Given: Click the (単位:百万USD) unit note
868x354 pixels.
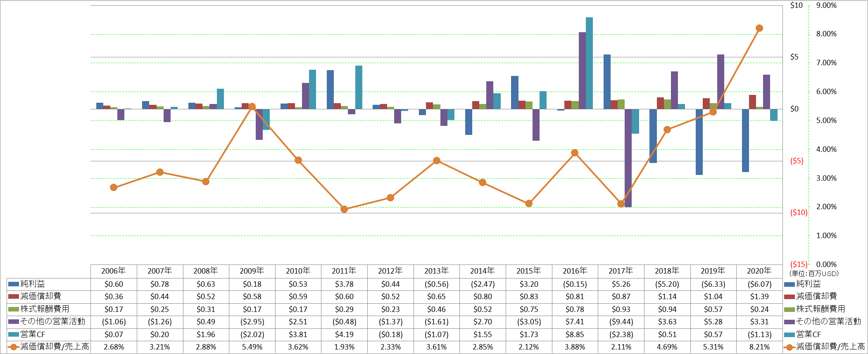Looking at the screenshot, I should pyautogui.click(x=813, y=274).
